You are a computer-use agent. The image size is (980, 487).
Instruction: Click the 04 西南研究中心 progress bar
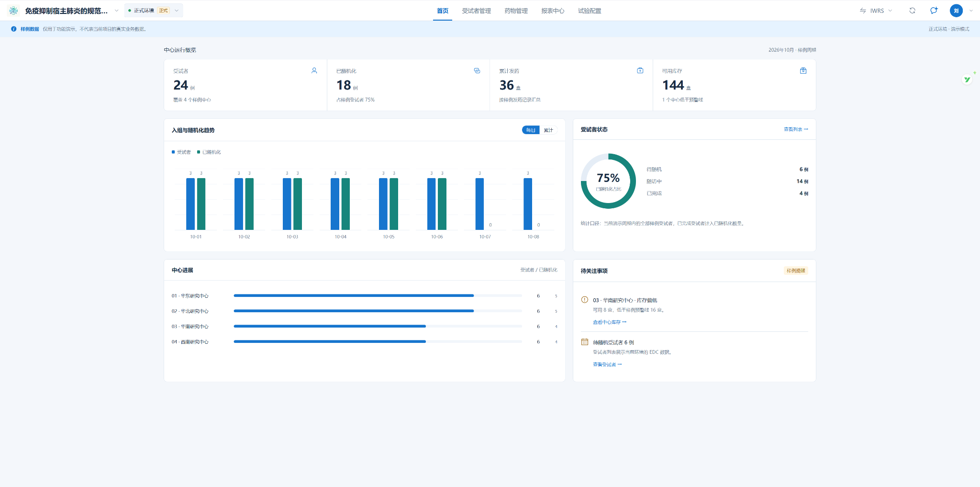(x=378, y=341)
